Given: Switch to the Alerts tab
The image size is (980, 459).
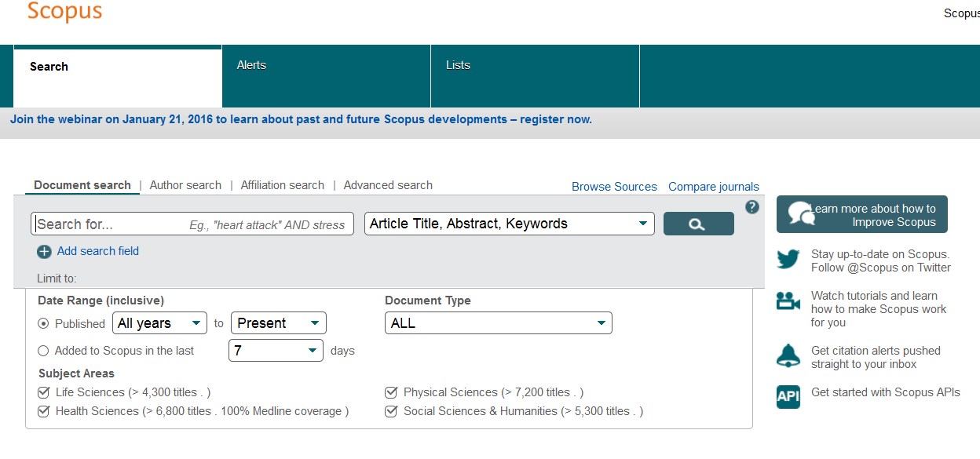Looking at the screenshot, I should 327,76.
